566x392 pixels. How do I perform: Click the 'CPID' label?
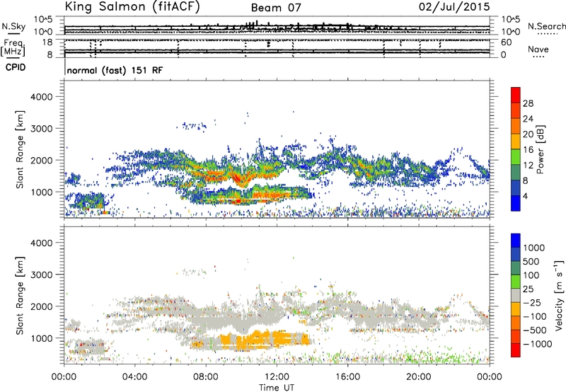[x=16, y=67]
